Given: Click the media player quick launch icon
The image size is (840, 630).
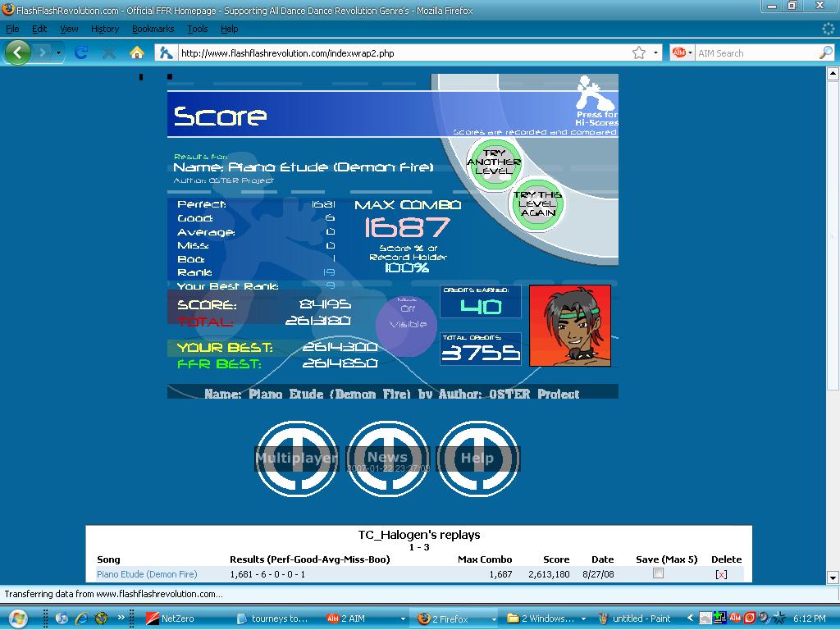Looking at the screenshot, I should point(62,619).
